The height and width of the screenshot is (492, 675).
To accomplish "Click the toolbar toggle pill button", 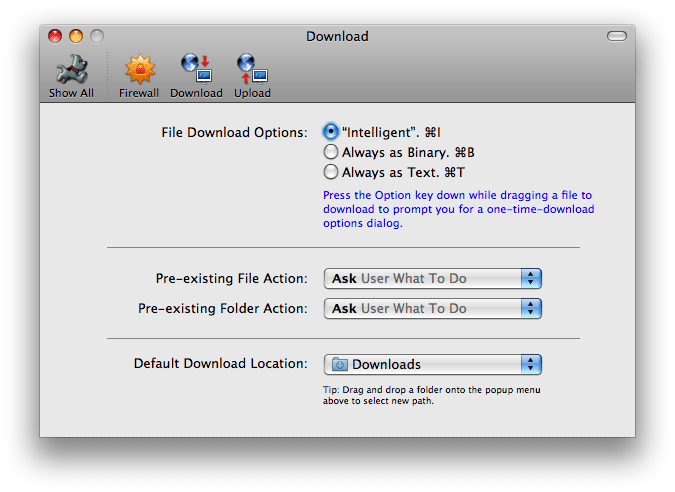I will point(616,36).
